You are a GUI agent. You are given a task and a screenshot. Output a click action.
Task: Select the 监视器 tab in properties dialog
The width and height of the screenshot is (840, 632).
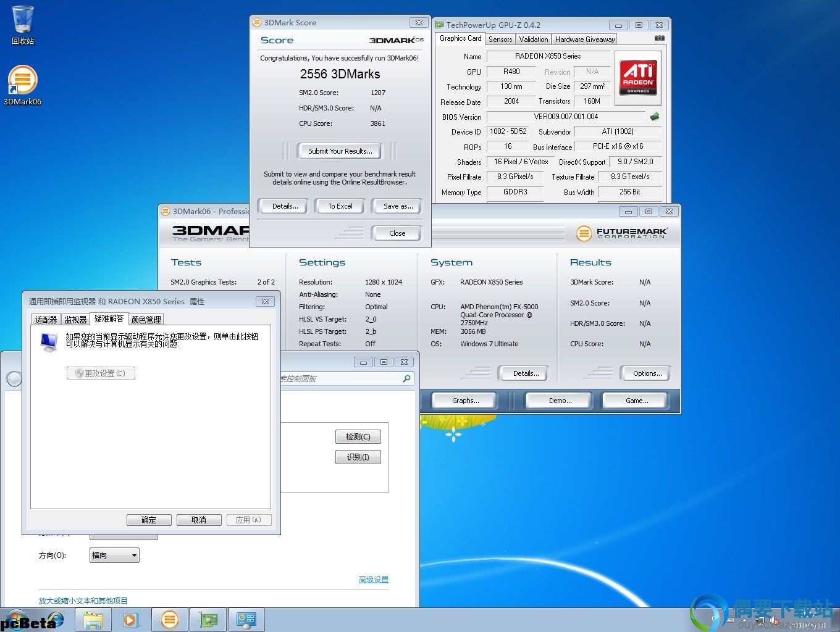tap(75, 320)
